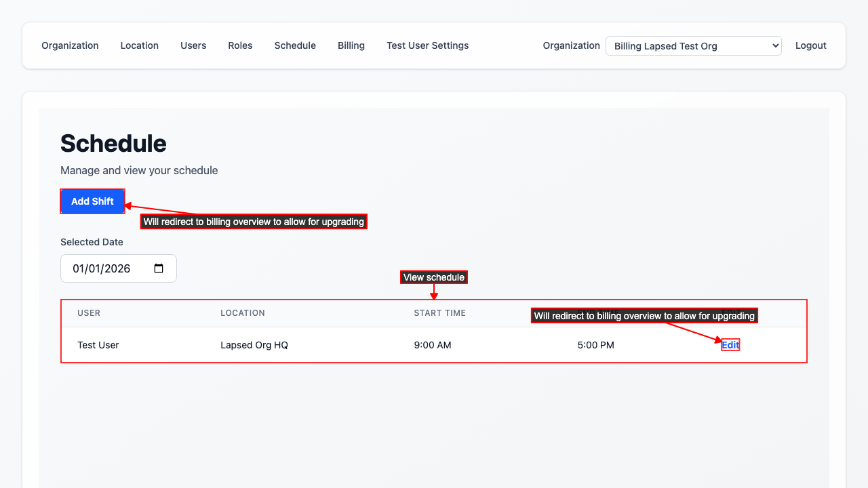Click the USER column header

coord(89,313)
